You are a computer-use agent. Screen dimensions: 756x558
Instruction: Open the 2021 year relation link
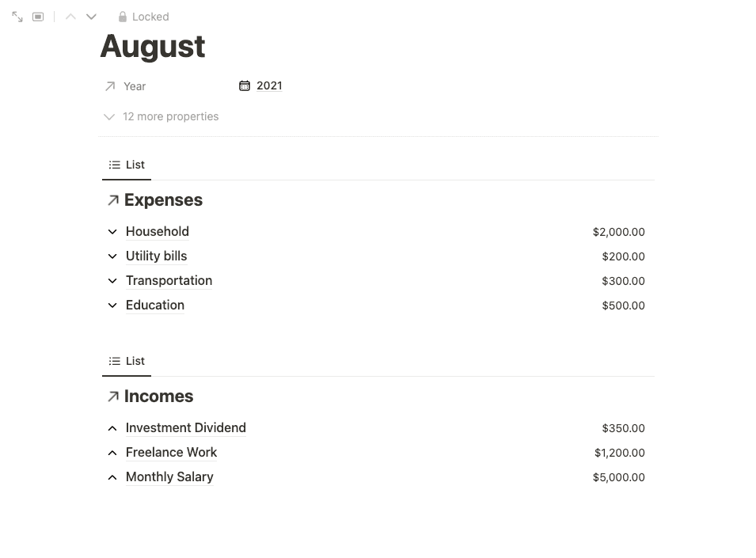pos(269,85)
